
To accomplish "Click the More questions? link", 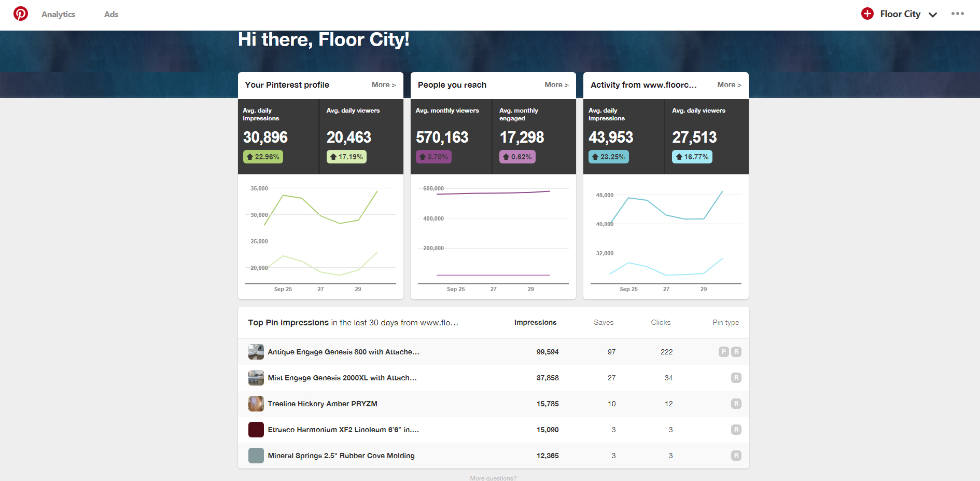I will 493,478.
